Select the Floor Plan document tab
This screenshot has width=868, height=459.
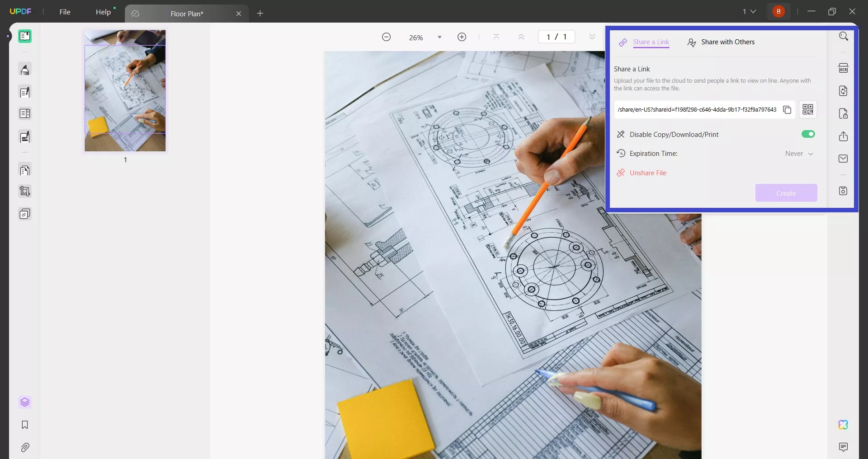click(187, 14)
